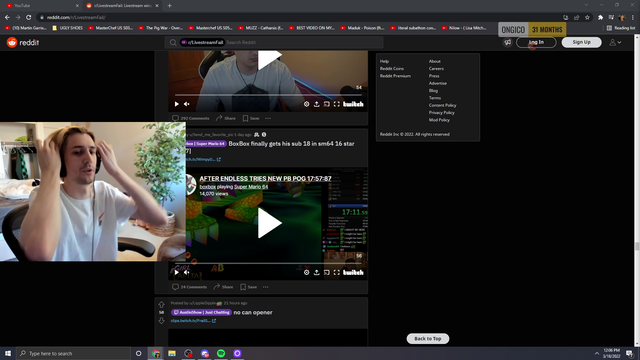
Task: Click the big play button on BoxBox clip
Action: click(x=269, y=223)
